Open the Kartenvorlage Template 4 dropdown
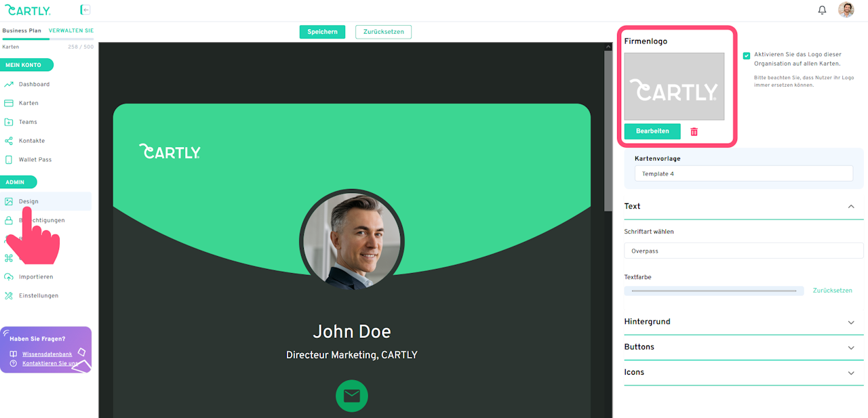 [x=744, y=174]
